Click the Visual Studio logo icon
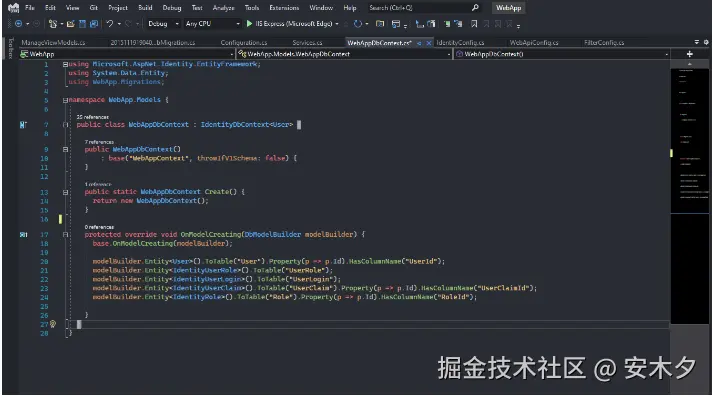This screenshot has width=713, height=397. click(14, 8)
